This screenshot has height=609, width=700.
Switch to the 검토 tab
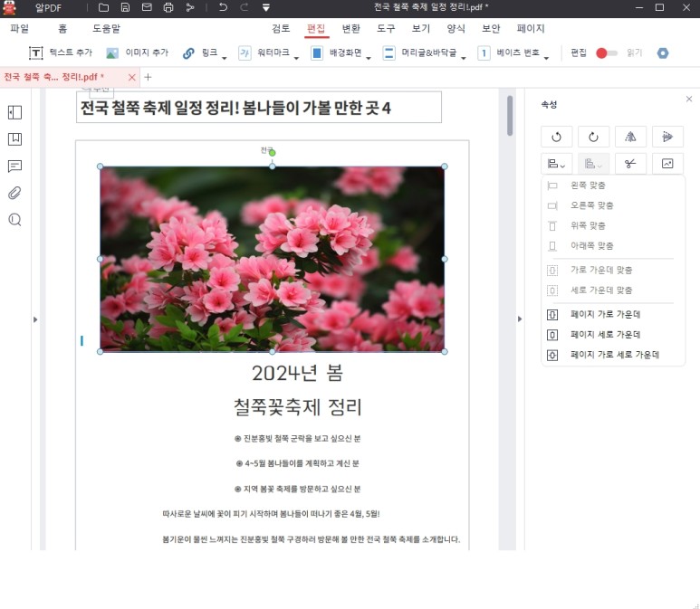coord(281,29)
